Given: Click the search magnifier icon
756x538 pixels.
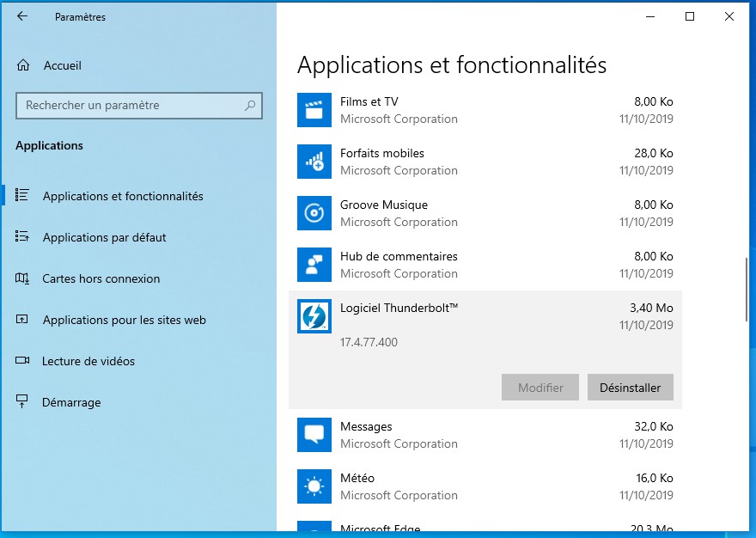Looking at the screenshot, I should click(x=250, y=106).
